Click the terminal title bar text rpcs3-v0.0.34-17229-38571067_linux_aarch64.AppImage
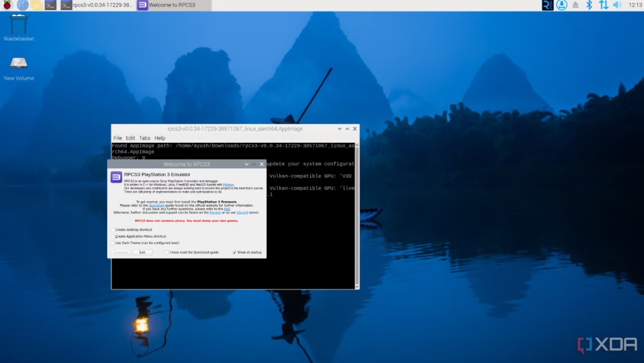The image size is (644, 363). click(x=235, y=129)
